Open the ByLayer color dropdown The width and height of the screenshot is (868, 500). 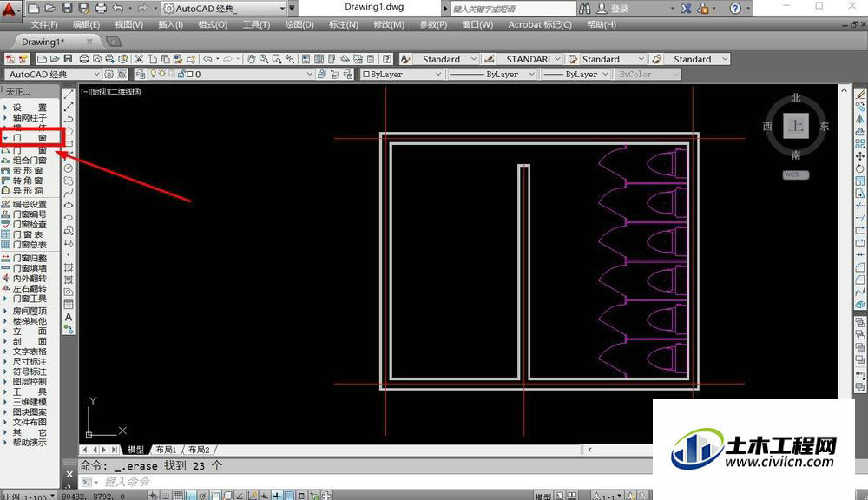point(402,74)
